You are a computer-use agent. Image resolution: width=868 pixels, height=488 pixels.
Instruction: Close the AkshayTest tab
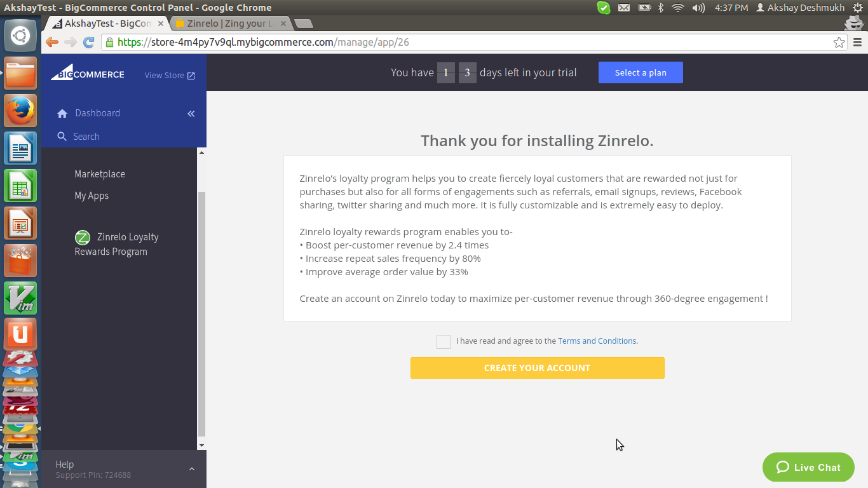pos(161,24)
